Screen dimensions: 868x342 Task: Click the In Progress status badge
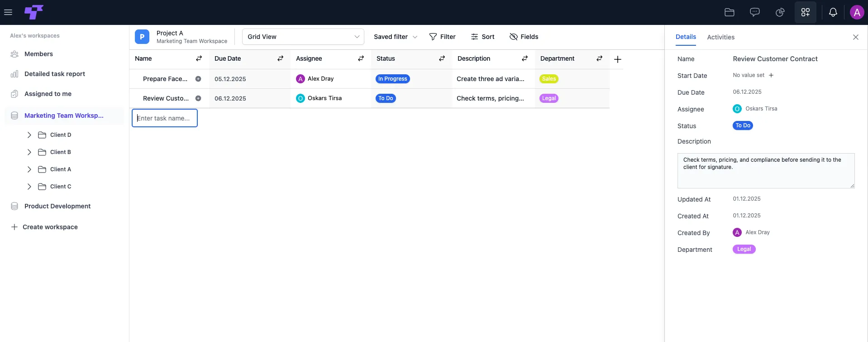click(x=393, y=79)
